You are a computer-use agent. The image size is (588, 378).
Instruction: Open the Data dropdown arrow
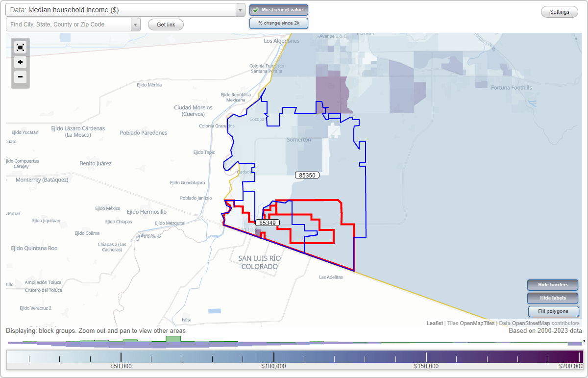pos(240,10)
